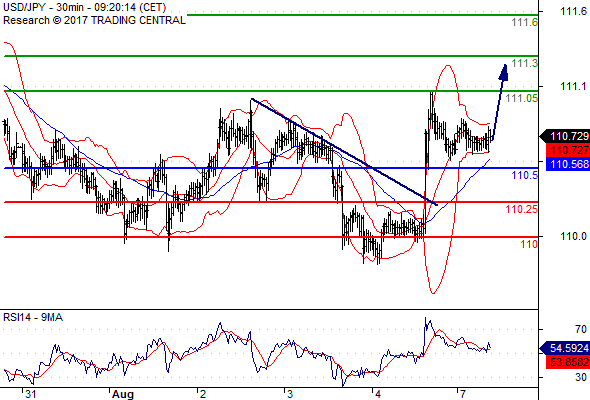The image size is (590, 400).
Task: Click the red 110.727 price tag
Action: click(567, 151)
